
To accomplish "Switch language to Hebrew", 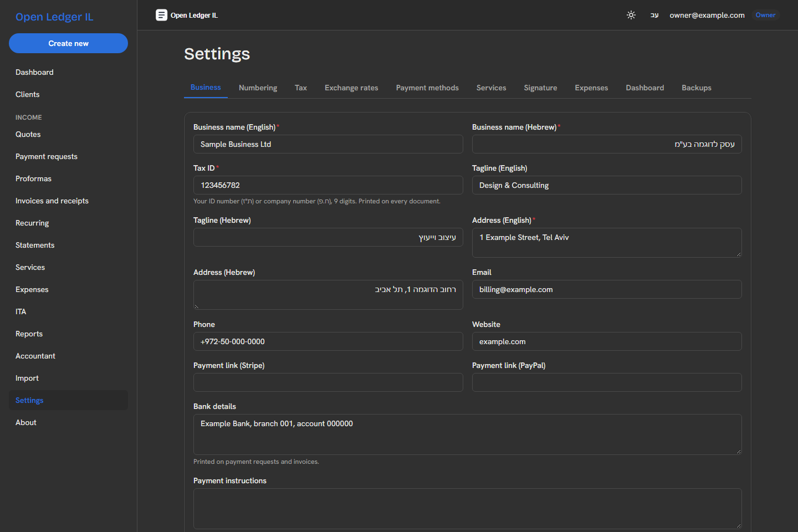I will (x=654, y=15).
